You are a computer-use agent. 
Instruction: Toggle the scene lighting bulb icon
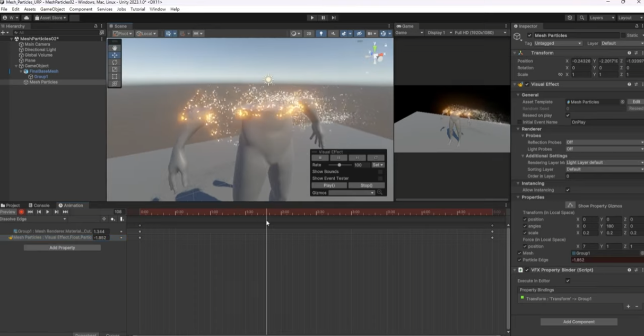(x=321, y=33)
